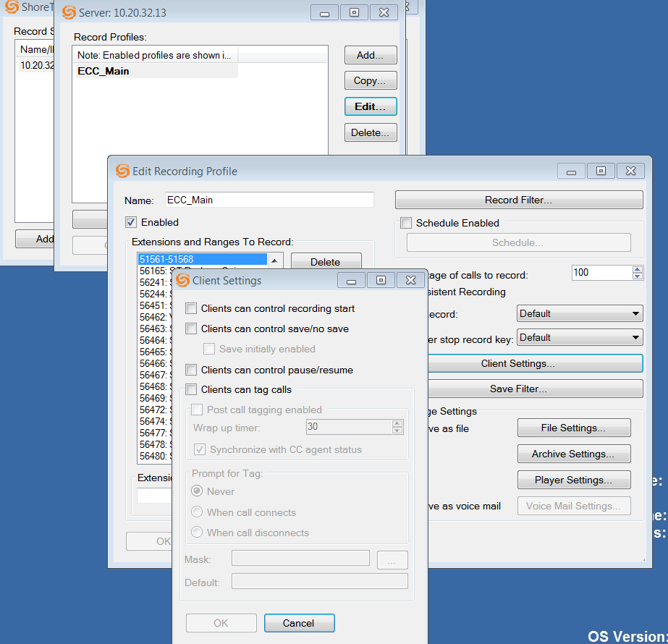
Task: Select ECC_Main in Record Profiles list
Action: [x=156, y=71]
